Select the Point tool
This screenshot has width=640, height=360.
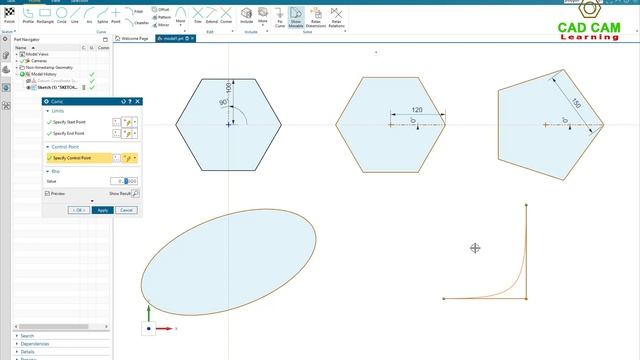[116, 15]
